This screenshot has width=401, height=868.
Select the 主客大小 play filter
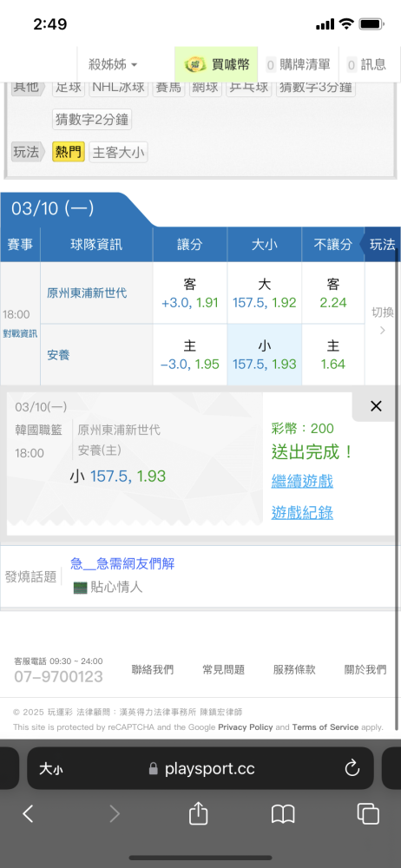(x=119, y=152)
